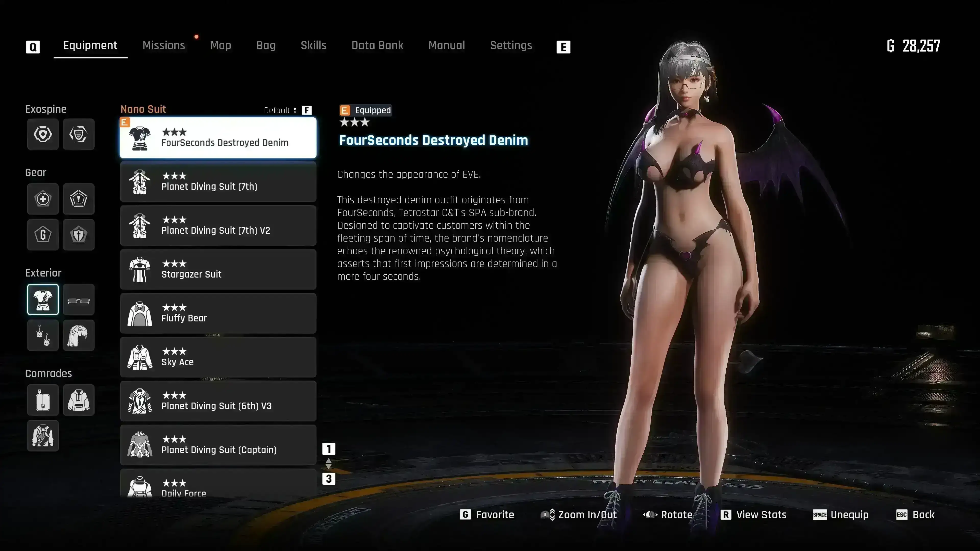Open the Data Bank tab

pyautogui.click(x=377, y=46)
